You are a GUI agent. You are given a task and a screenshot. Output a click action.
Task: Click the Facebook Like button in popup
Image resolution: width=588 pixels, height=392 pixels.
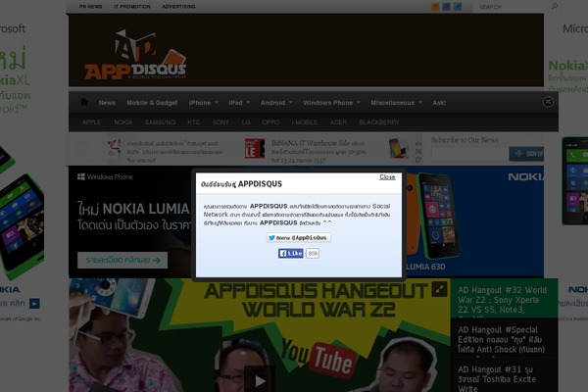tap(291, 254)
